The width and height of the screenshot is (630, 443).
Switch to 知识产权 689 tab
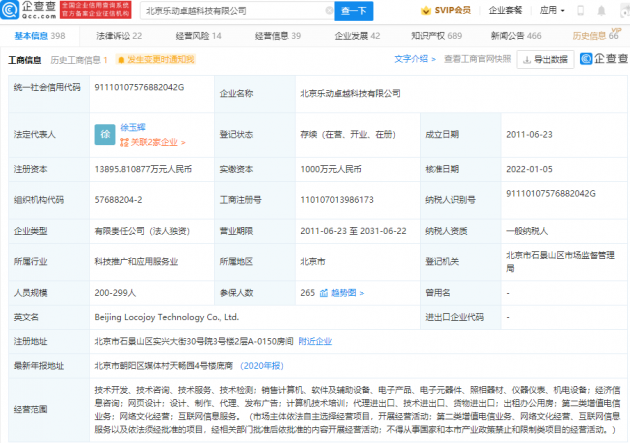436,36
